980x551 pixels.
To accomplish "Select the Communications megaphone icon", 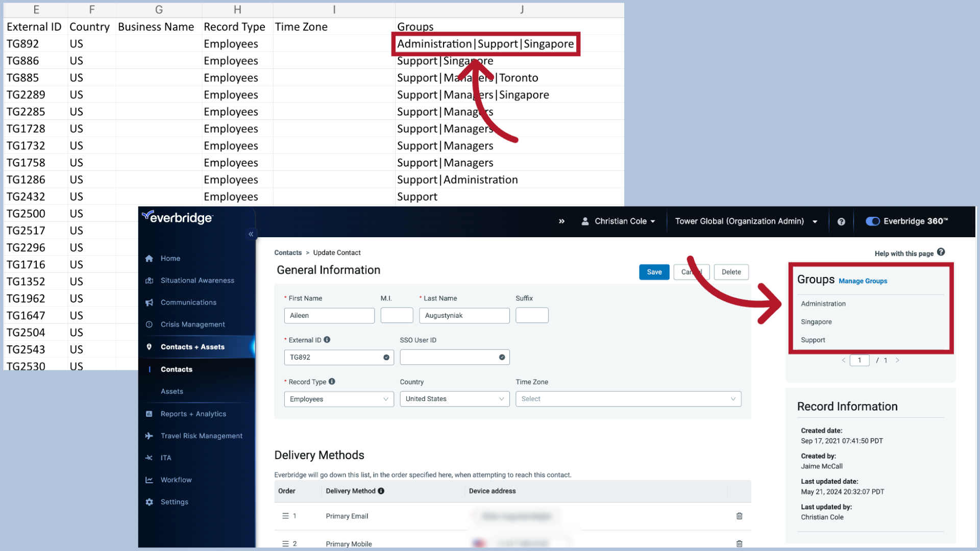I will pos(149,302).
